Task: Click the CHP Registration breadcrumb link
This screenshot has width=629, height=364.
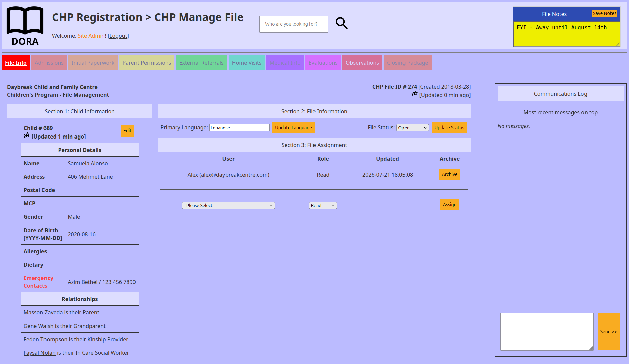Action: tap(97, 17)
